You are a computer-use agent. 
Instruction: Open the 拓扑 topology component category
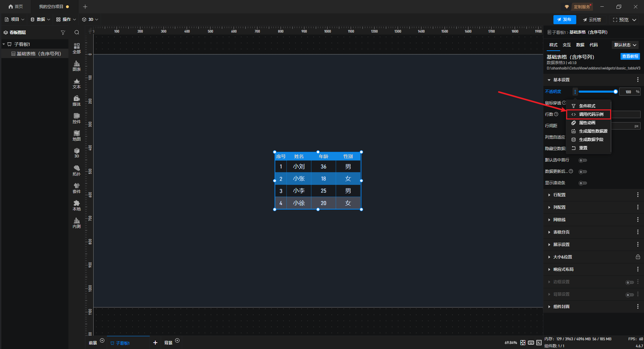(x=76, y=170)
